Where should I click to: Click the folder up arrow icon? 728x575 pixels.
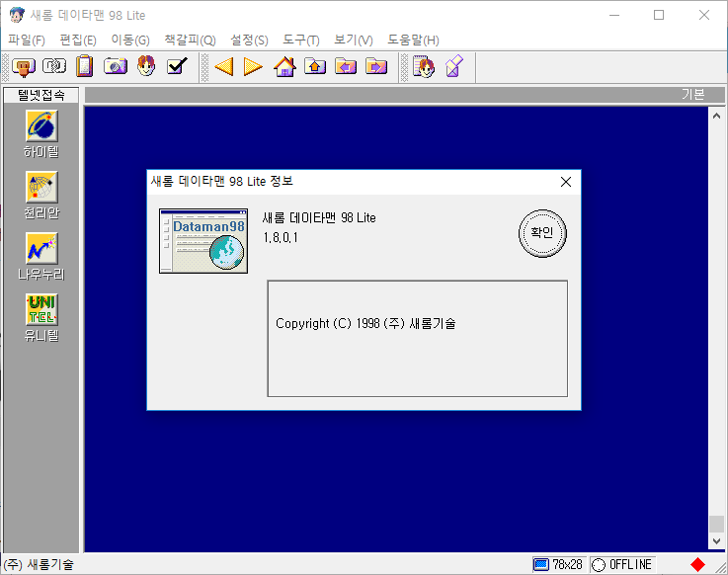(315, 66)
